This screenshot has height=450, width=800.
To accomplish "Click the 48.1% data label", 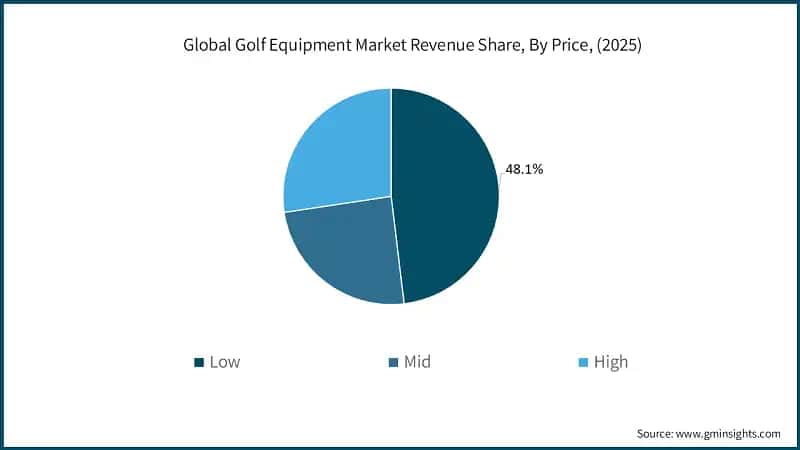I will (524, 169).
